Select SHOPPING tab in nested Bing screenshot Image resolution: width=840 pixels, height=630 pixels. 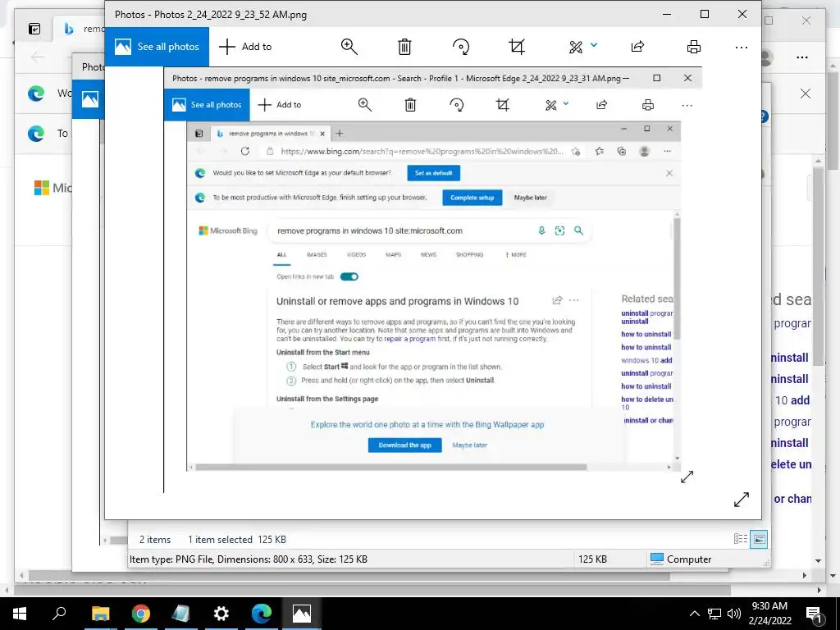[469, 255]
